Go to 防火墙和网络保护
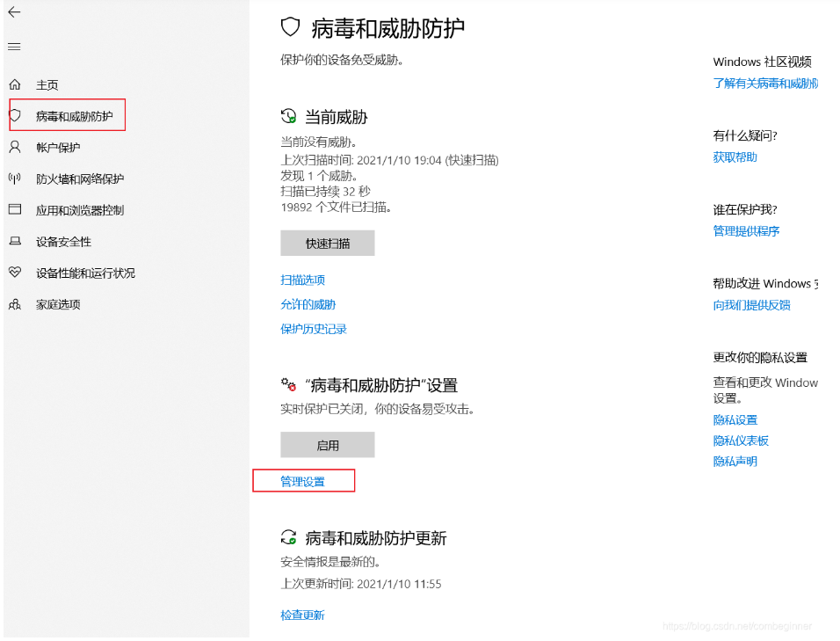The height and width of the screenshot is (641, 840). 80,178
